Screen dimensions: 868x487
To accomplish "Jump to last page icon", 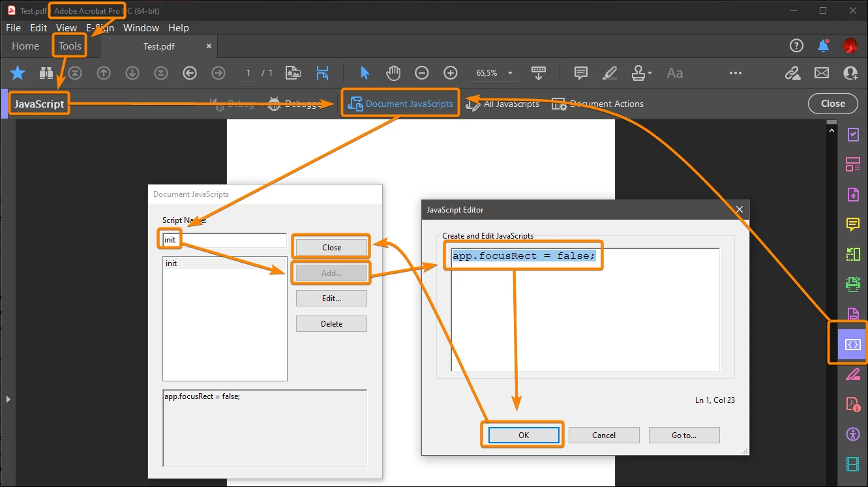I will coord(160,73).
